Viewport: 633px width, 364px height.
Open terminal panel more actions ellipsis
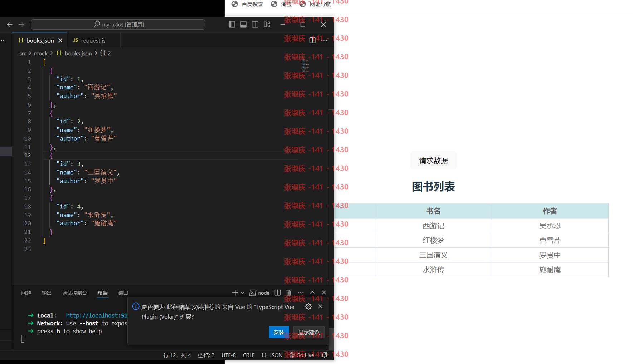pyautogui.click(x=301, y=292)
